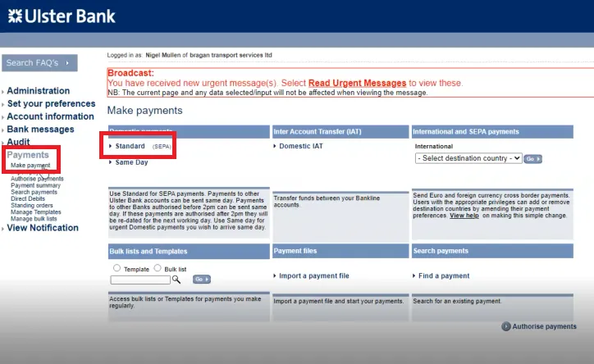Image resolution: width=594 pixels, height=364 pixels.
Task: Click the Ulster Bank logo
Action: tap(62, 16)
